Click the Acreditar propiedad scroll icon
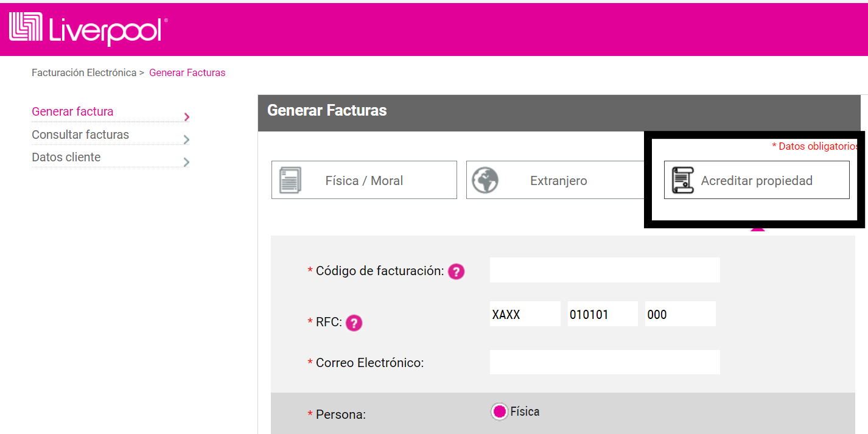This screenshot has width=868, height=434. (682, 180)
